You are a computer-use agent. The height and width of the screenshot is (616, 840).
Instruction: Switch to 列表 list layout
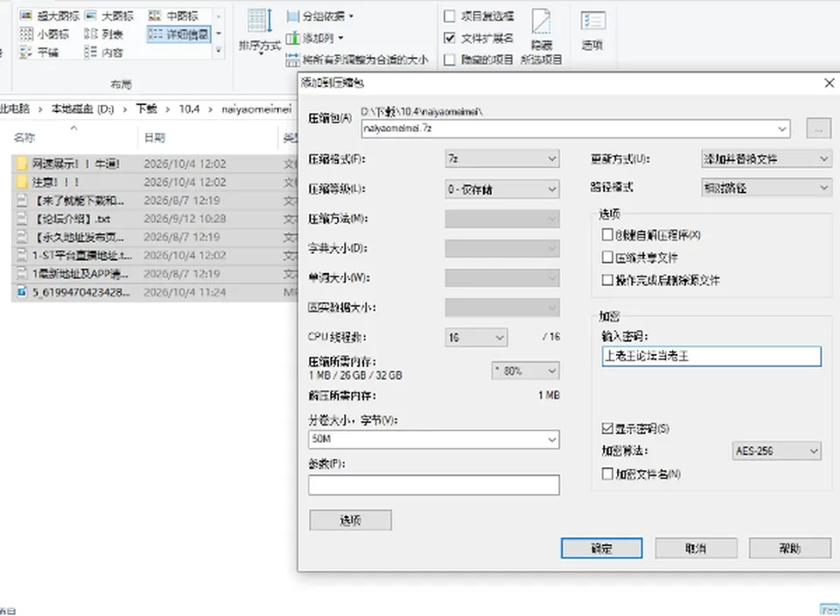(104, 34)
